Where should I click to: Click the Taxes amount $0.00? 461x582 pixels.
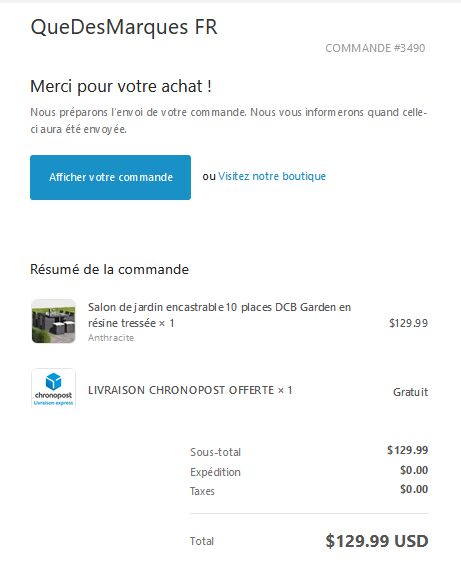(x=414, y=489)
